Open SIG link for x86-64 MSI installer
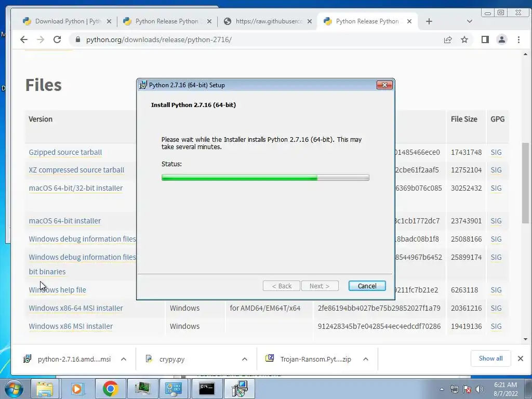 [496, 308]
